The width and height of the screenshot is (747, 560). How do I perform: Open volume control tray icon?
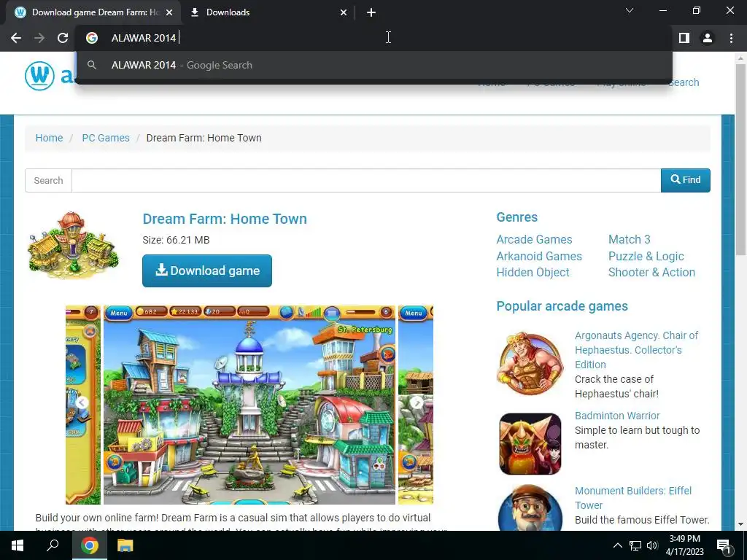652,545
